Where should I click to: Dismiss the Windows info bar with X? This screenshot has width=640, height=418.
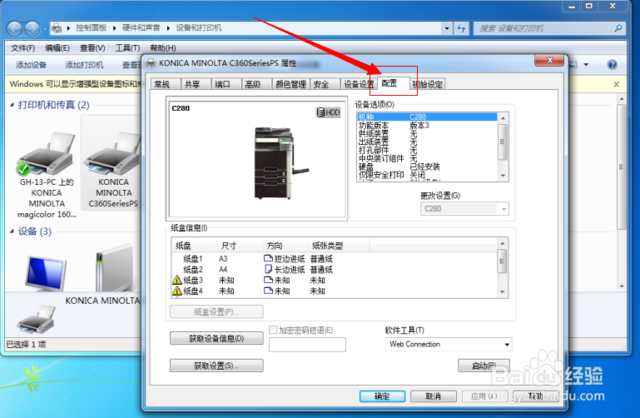click(616, 84)
